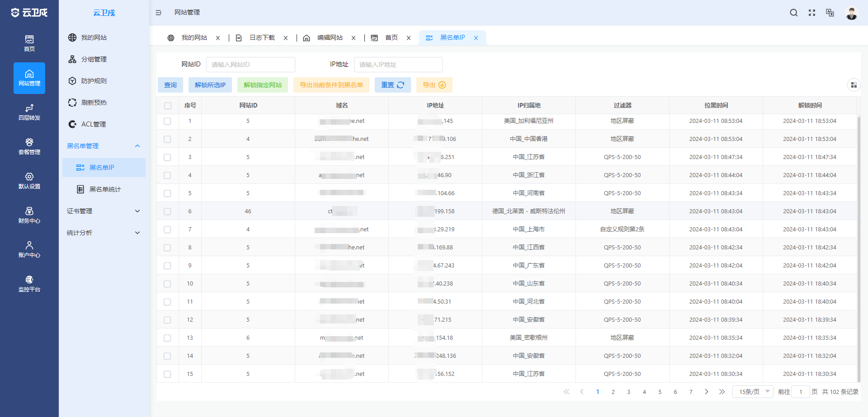Screen dimensions: 868x417
Task: Switch to the 首页 tab
Action: click(x=392, y=38)
